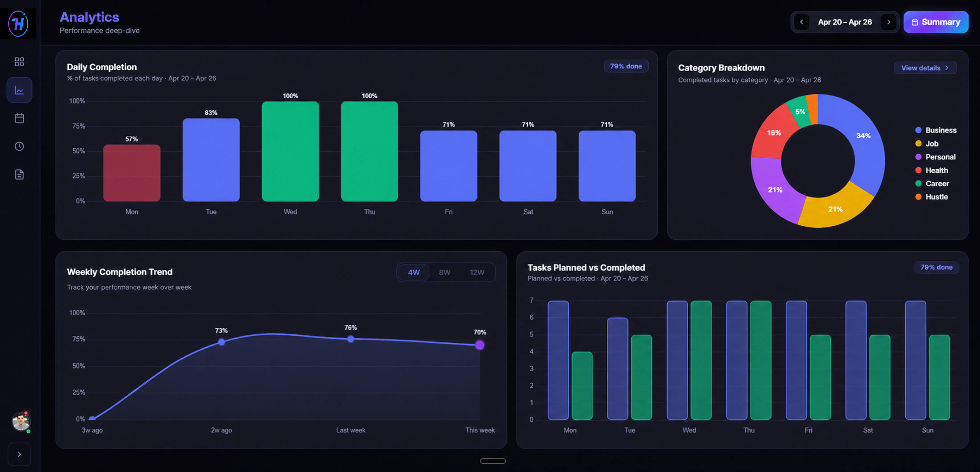Open the calendar icon in sidebar
980x472 pixels.
coord(19,118)
